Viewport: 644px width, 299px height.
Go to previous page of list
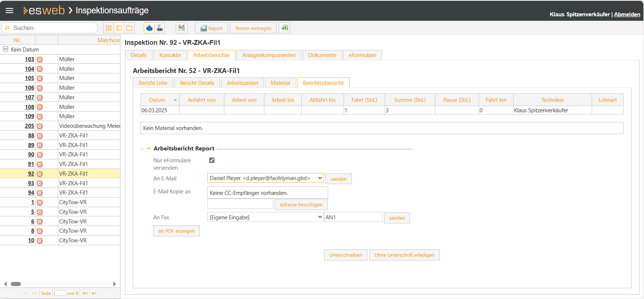point(34,293)
